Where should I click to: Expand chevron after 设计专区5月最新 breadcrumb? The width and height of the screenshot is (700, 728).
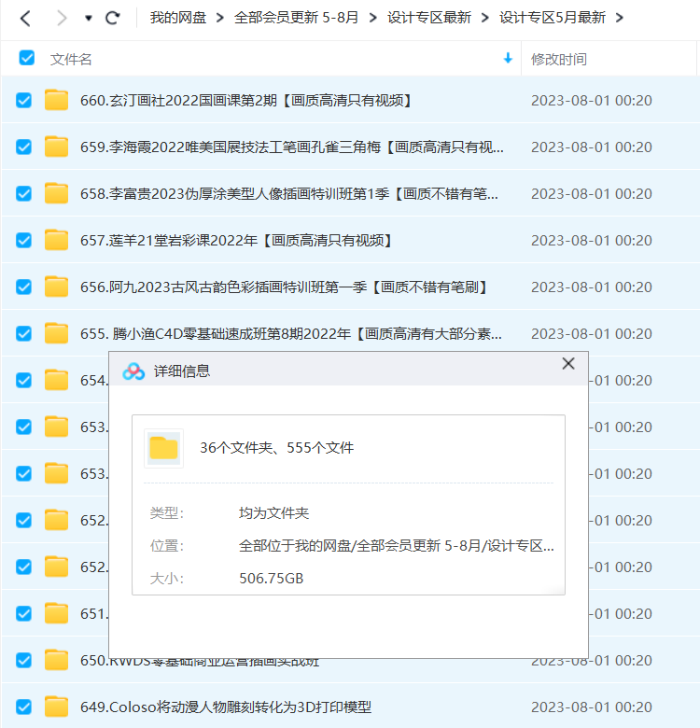(621, 18)
